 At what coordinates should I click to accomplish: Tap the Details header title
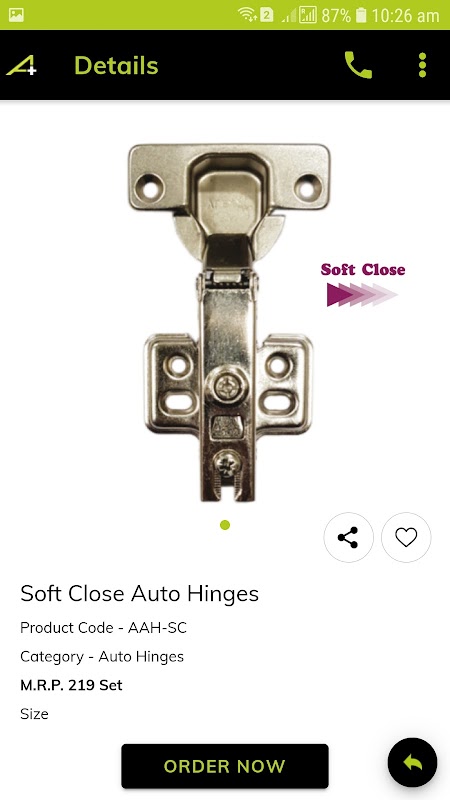pos(116,65)
